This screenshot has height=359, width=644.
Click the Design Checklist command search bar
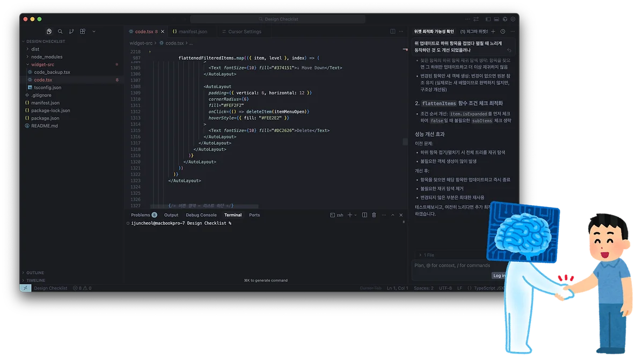(x=277, y=19)
